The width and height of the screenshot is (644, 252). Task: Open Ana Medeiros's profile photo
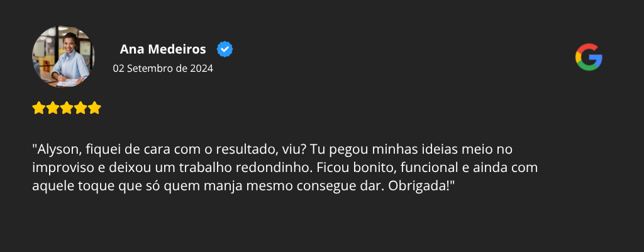point(64,57)
